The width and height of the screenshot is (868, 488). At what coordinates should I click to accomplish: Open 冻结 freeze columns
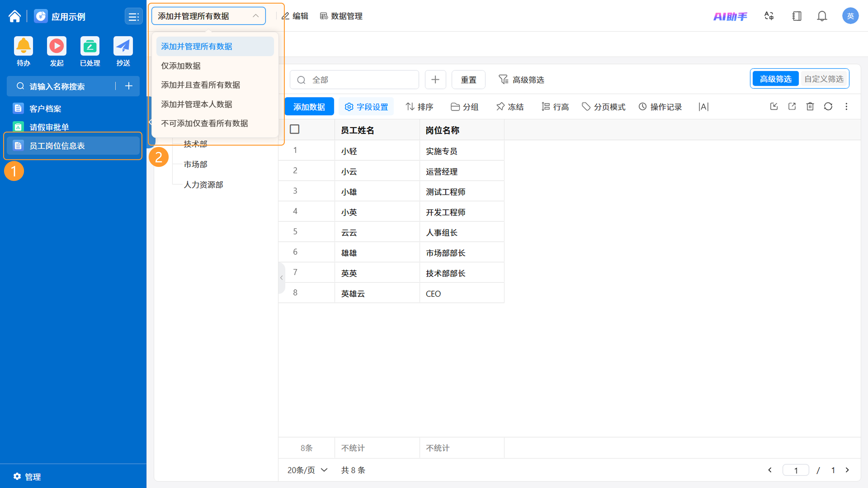pos(510,107)
